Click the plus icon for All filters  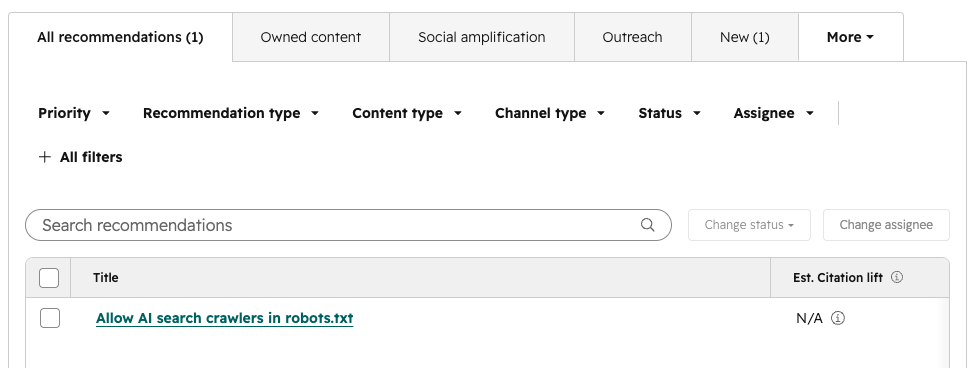point(44,157)
